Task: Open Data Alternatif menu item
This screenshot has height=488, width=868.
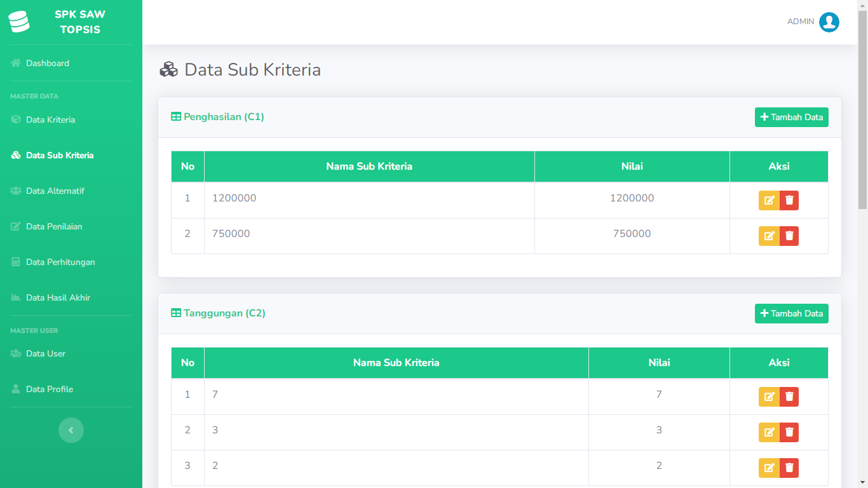Action: 71,191
